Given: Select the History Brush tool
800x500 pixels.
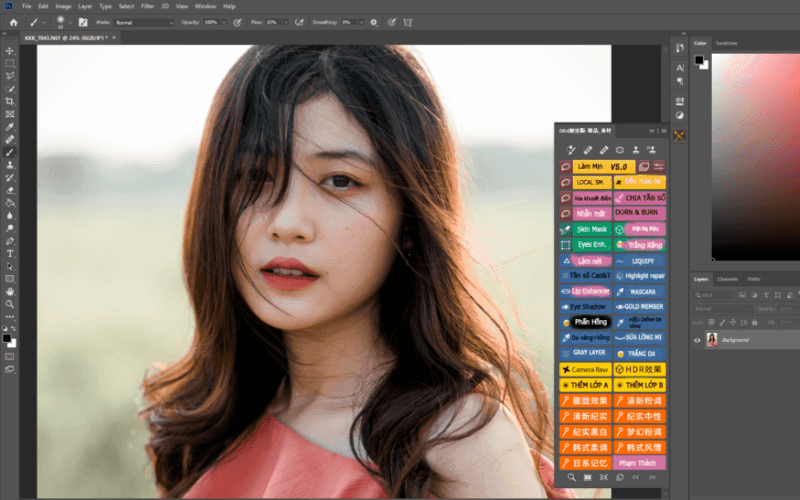Looking at the screenshot, I should coord(10,178).
